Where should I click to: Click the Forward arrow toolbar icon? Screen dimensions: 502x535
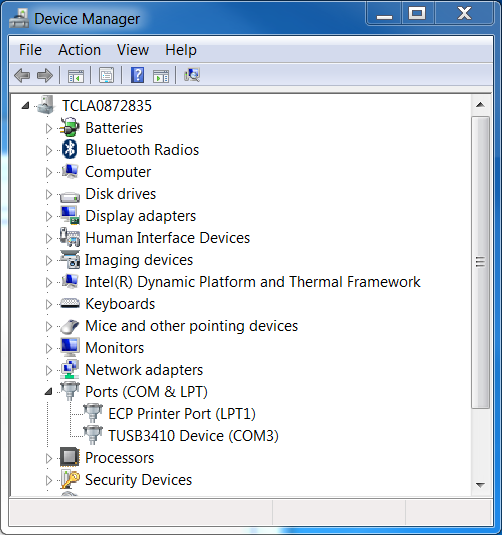(45, 75)
